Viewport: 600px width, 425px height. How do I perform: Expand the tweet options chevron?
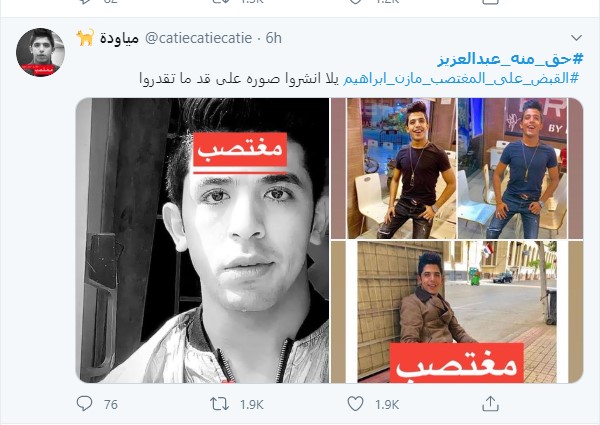pos(576,37)
